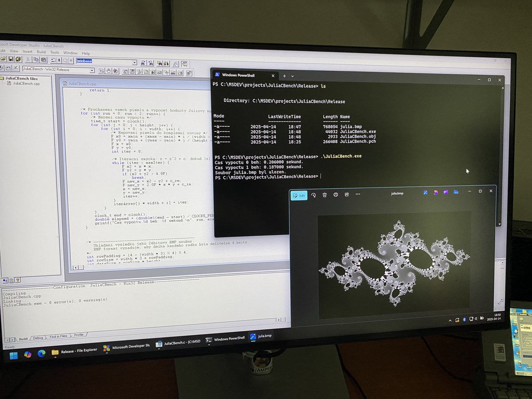Open the Tools menu in Developer Studio

pyautogui.click(x=55, y=52)
